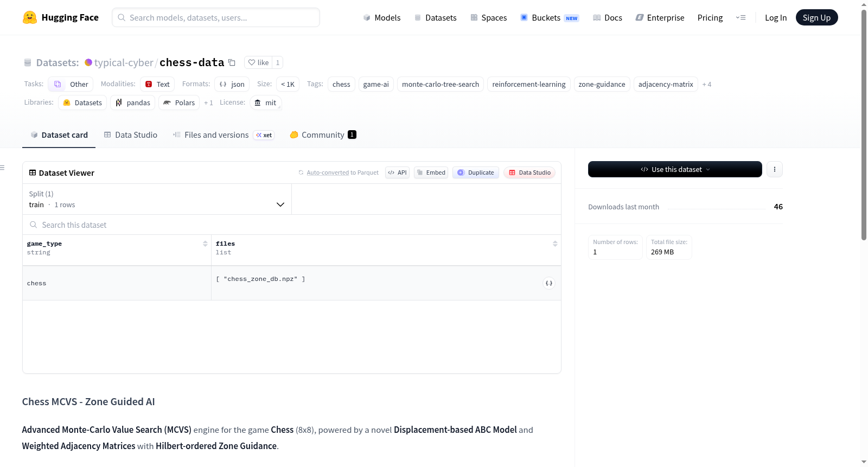
Task: Select the game-ai tag
Action: [x=376, y=84]
